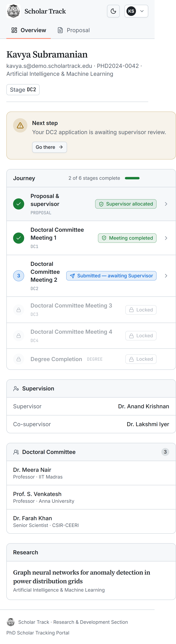Click the Meeting completed status badge
Viewport: 176px width, 644px height.
coord(127,238)
